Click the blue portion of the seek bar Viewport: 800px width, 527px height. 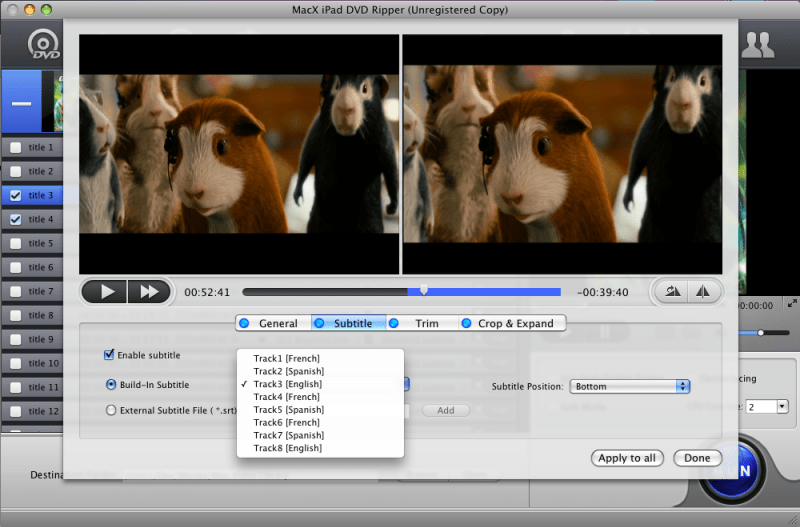click(484, 292)
